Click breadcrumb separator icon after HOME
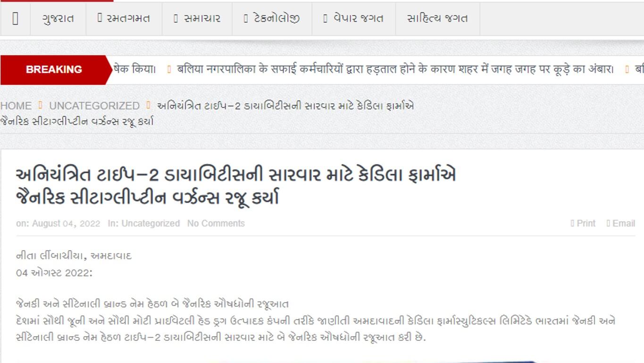This screenshot has width=644, height=363. (41, 105)
